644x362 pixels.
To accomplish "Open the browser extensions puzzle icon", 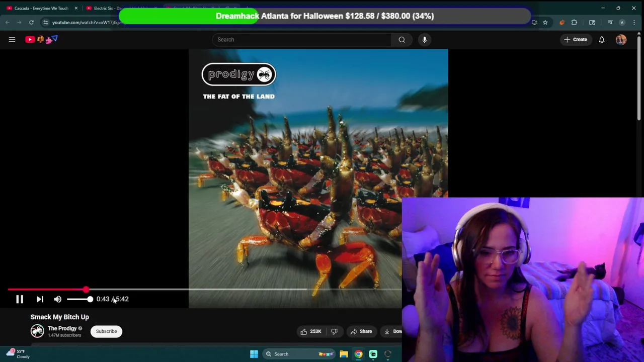I will tap(574, 22).
